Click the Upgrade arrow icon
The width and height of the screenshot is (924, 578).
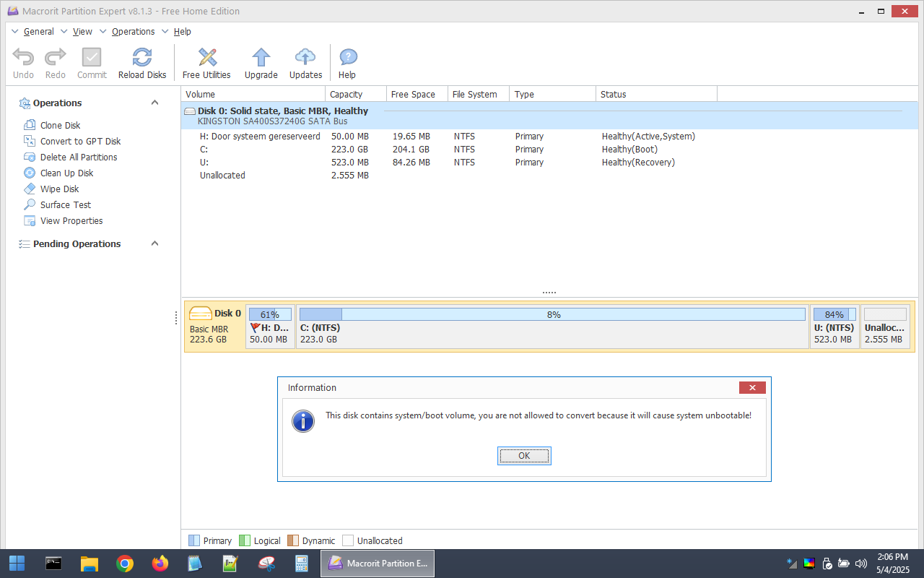pyautogui.click(x=261, y=57)
